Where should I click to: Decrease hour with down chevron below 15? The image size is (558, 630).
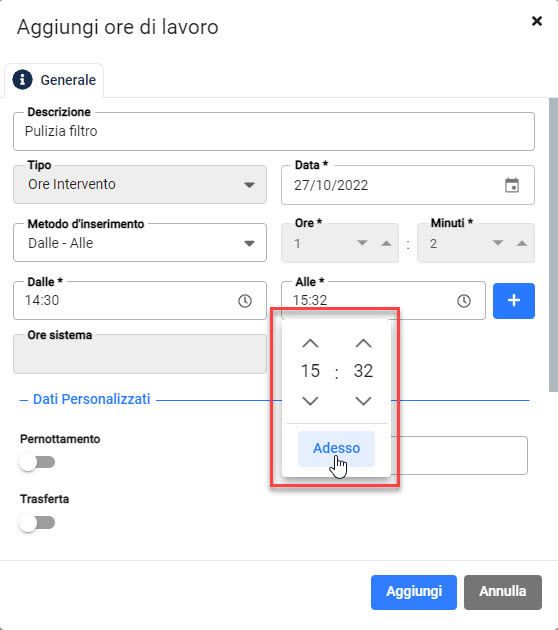point(310,401)
